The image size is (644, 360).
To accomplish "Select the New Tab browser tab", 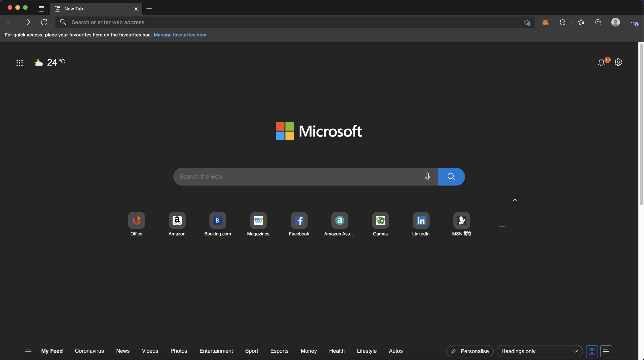I will (x=96, y=9).
